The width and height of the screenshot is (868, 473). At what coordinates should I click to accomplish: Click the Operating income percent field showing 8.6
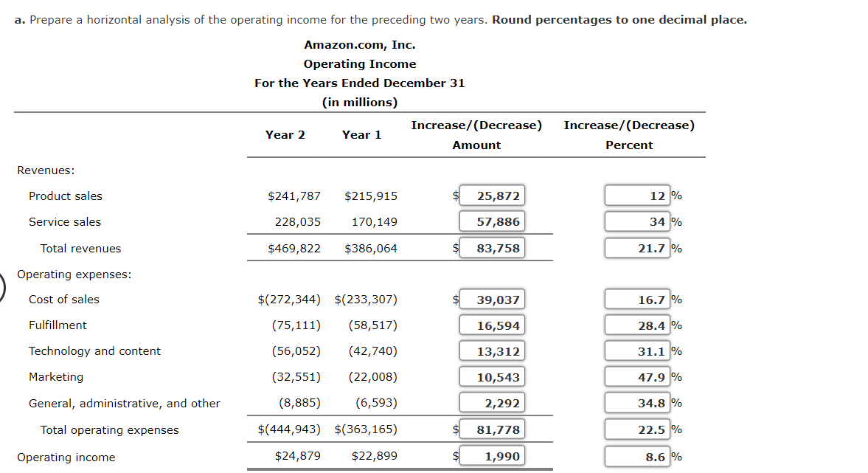point(638,455)
